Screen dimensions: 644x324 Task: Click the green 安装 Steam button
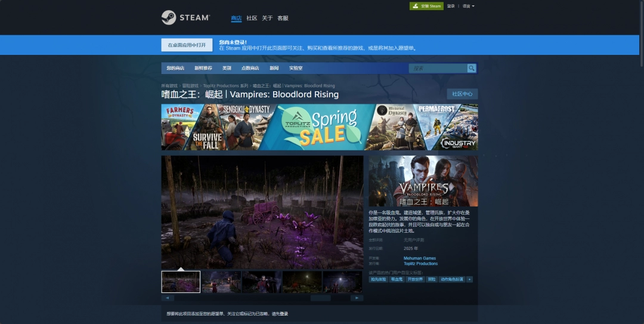click(426, 6)
